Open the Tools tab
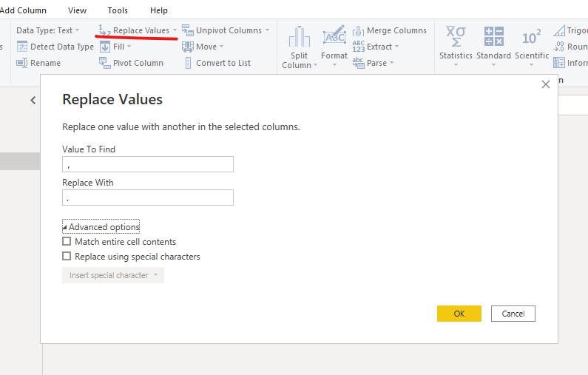This screenshot has height=375, width=588. tap(118, 10)
